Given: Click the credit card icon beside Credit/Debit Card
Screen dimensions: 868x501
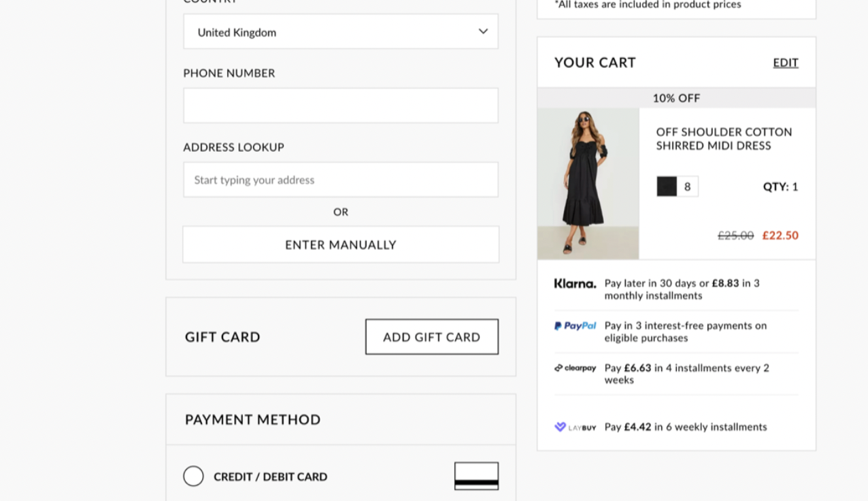Looking at the screenshot, I should coord(475,476).
